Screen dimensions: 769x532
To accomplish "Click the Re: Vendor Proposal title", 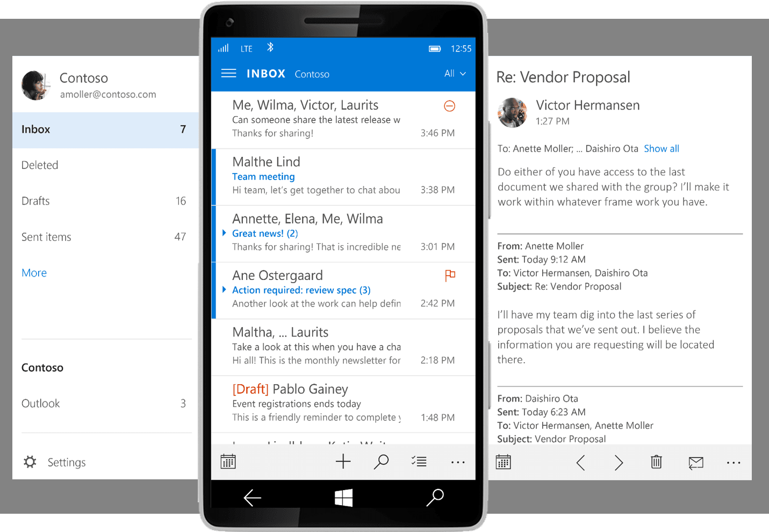I will (563, 77).
